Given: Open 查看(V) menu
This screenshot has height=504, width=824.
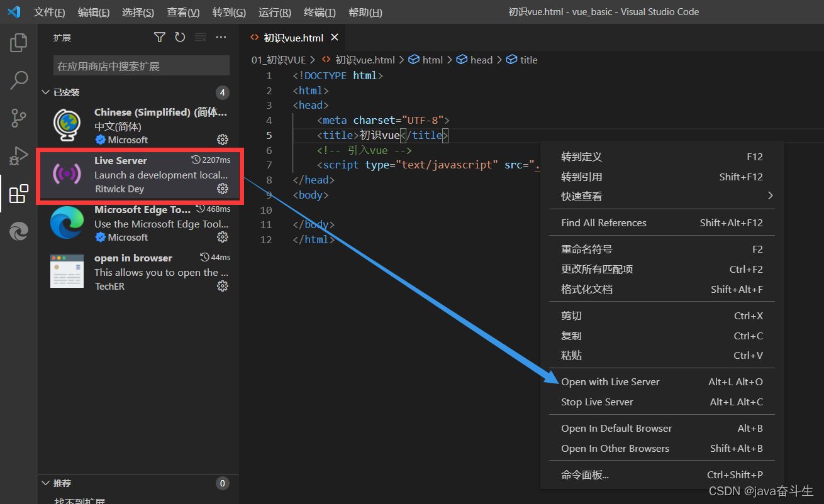Looking at the screenshot, I should [183, 12].
